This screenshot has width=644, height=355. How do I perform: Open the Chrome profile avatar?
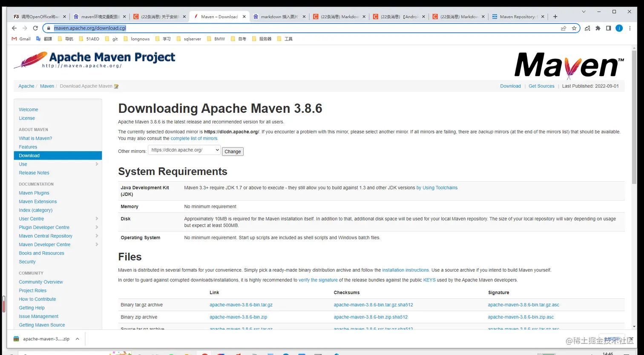coord(619,28)
